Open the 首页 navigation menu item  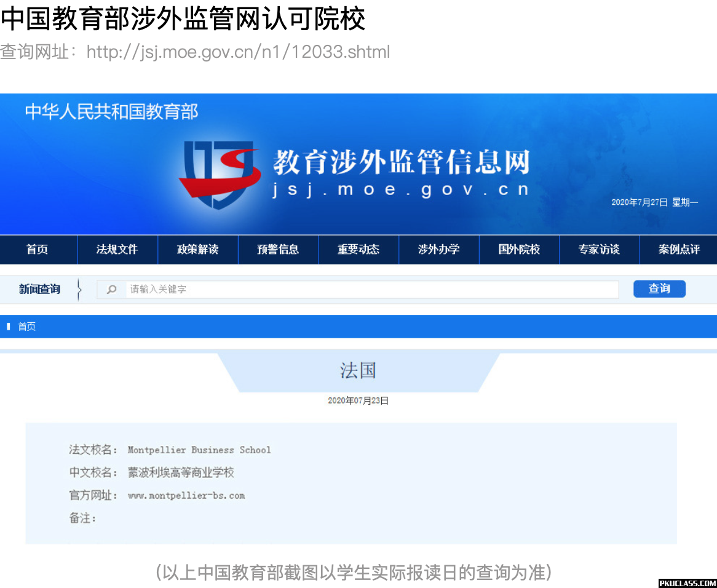click(38, 250)
